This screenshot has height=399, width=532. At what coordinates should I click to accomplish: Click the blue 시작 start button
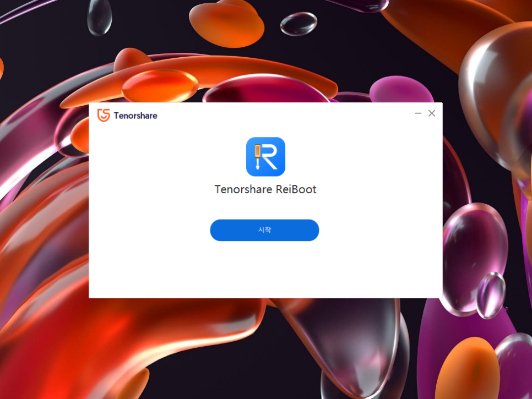tap(264, 230)
